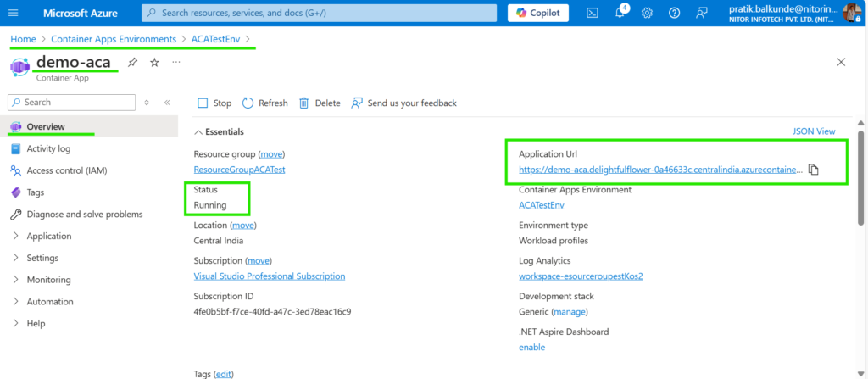Screen dimensions: 868x379
Task: Toggle expand/collapse all menu groups
Action: pyautogui.click(x=147, y=103)
